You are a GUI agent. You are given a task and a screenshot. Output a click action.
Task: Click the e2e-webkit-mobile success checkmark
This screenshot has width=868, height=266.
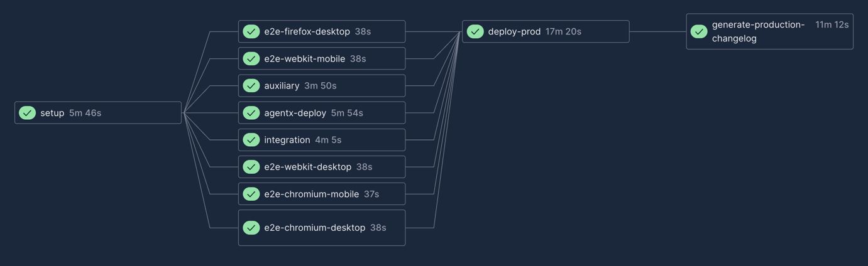pyautogui.click(x=251, y=59)
